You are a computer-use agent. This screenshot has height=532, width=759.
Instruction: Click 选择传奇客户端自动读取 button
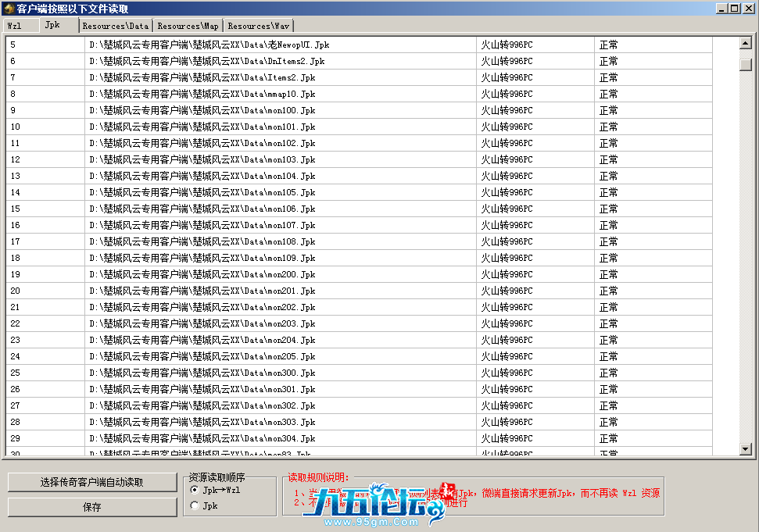(92, 482)
